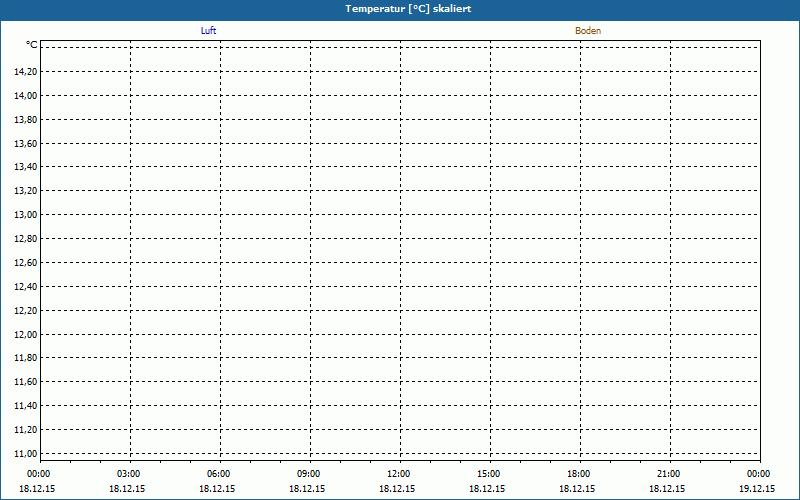Select the 'Boden' legend label
The image size is (800, 500).
588,31
